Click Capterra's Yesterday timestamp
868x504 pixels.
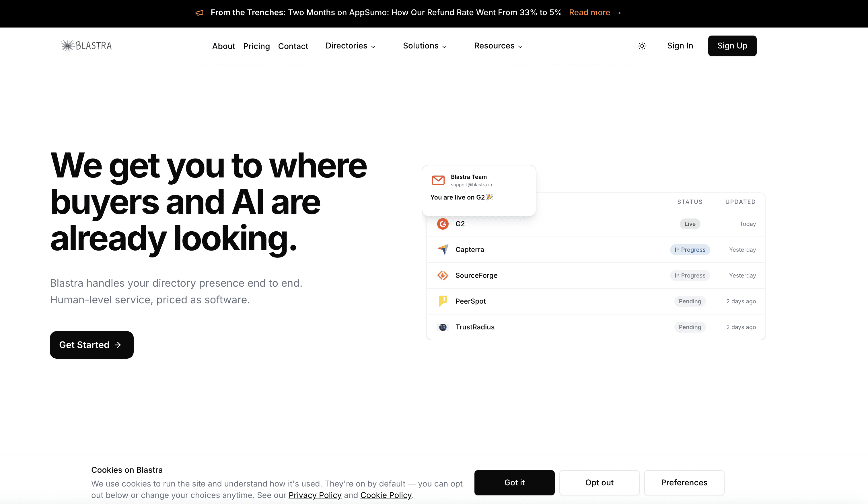(743, 250)
